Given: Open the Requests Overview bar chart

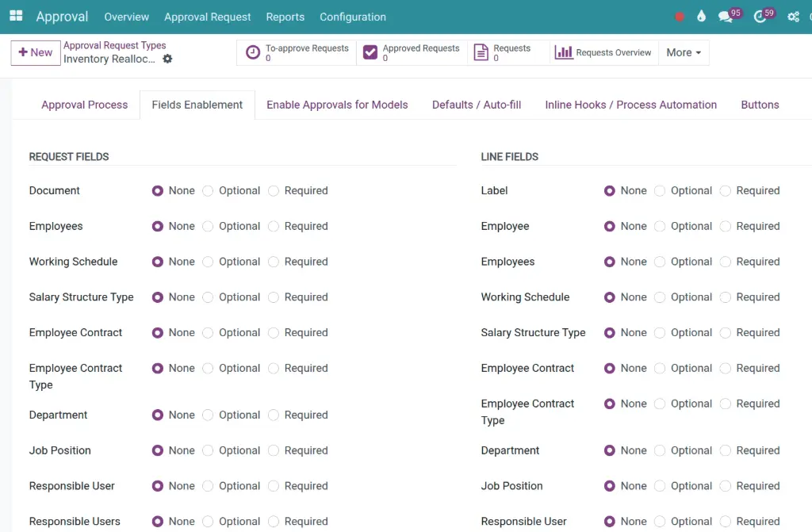Looking at the screenshot, I should [x=603, y=53].
